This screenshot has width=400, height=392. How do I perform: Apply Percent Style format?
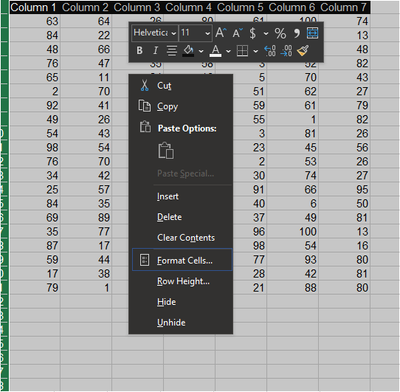click(x=280, y=33)
